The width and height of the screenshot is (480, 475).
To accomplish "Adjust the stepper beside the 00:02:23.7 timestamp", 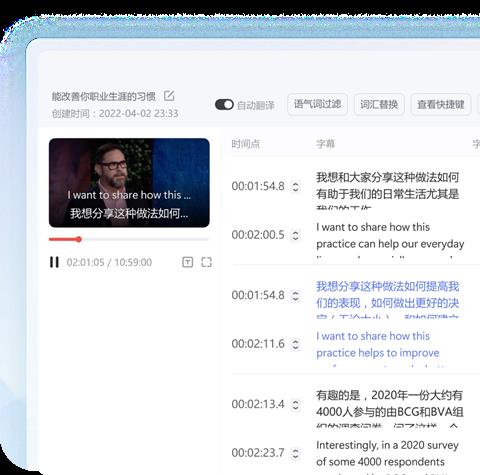I will pos(295,453).
